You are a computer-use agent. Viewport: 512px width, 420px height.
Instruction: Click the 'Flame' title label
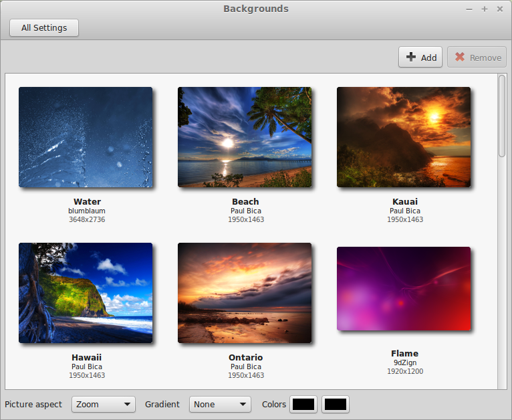405,353
